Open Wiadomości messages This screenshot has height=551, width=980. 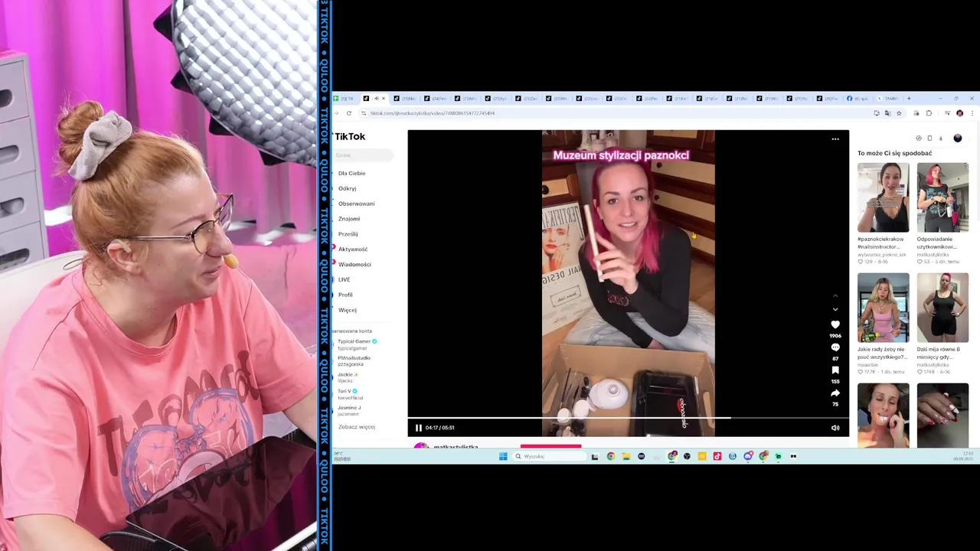tap(354, 265)
